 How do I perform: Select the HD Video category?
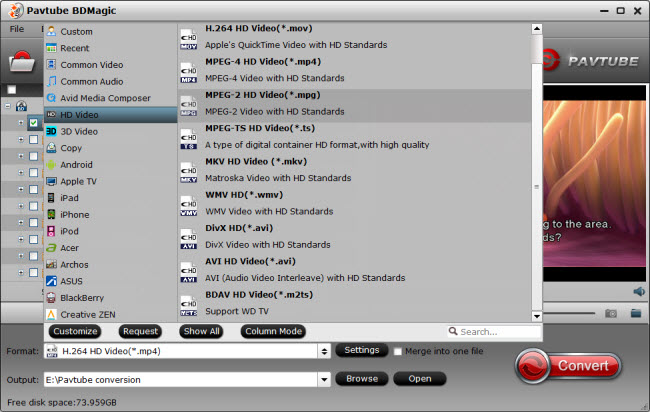point(111,114)
